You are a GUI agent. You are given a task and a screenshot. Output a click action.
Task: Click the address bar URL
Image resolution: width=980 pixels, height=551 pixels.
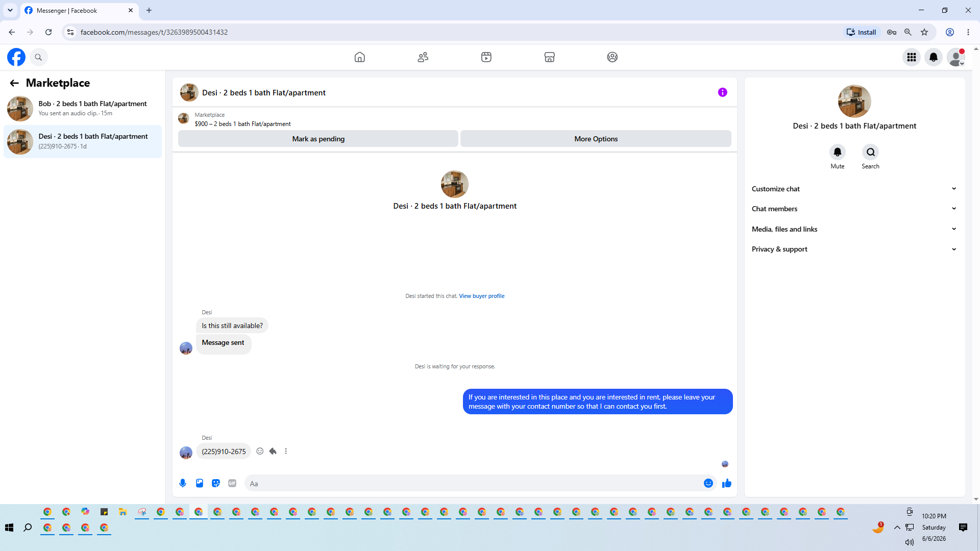coord(154,32)
